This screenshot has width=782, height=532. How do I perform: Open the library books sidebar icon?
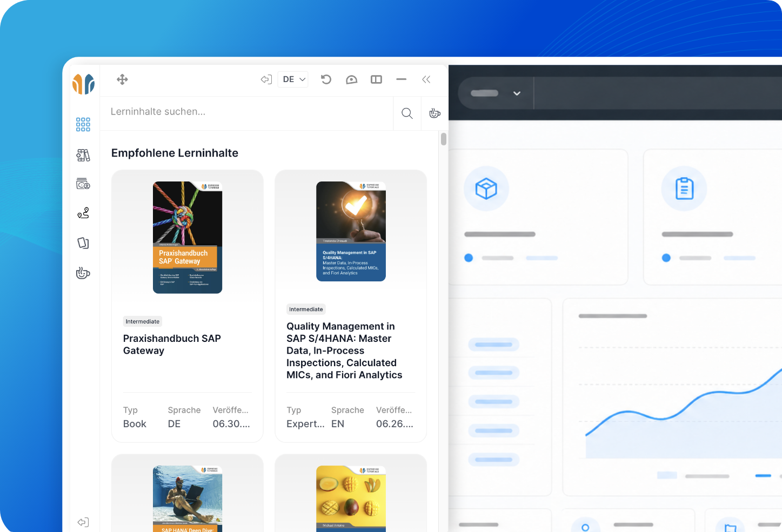click(83, 156)
